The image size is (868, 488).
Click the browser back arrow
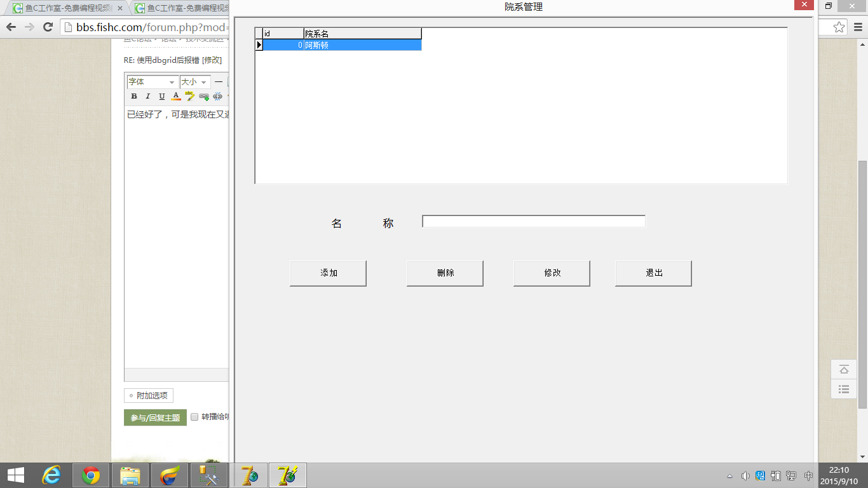(x=11, y=27)
